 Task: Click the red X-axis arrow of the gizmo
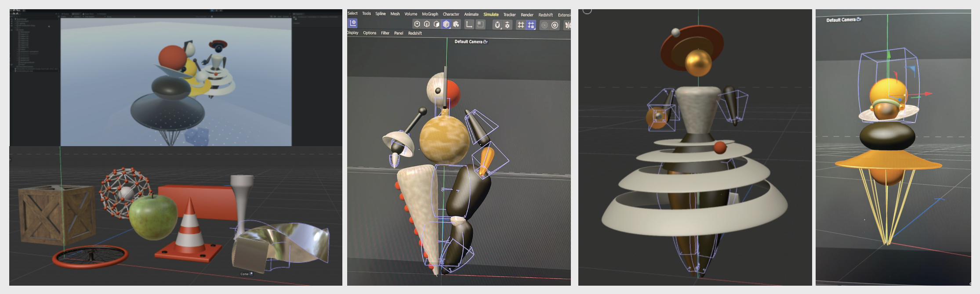coord(927,93)
